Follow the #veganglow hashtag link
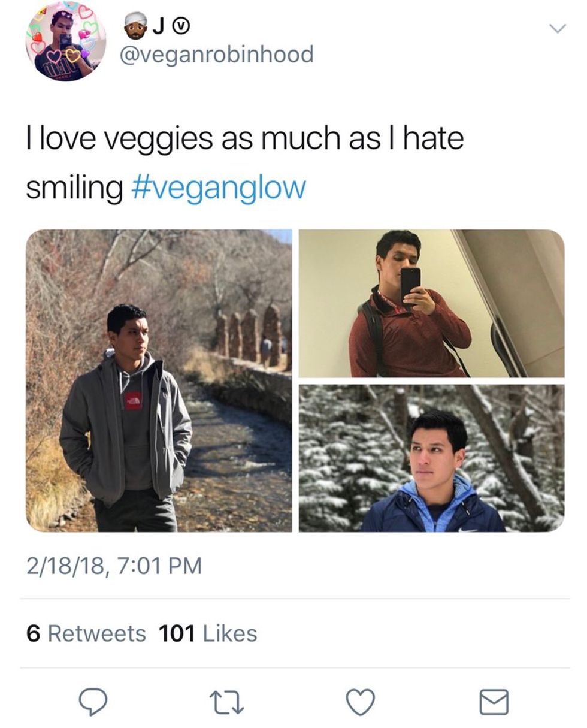 point(217,188)
